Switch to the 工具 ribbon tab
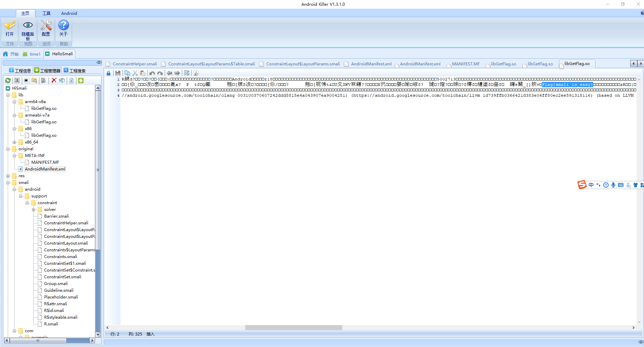The image size is (644, 347). (x=46, y=13)
